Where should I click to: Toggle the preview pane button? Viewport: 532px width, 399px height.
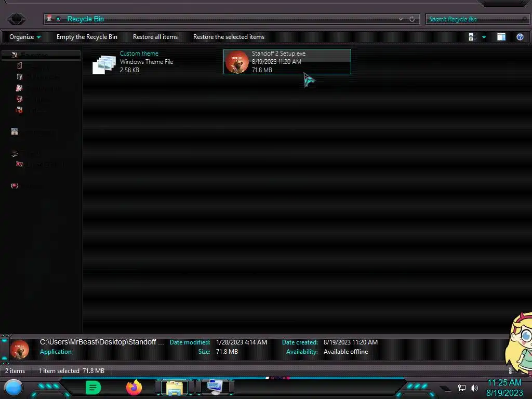coord(501,37)
